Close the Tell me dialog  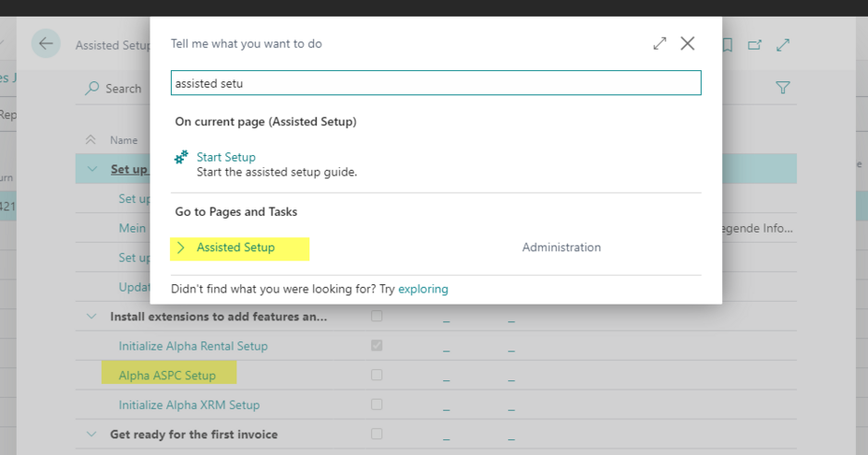tap(687, 43)
